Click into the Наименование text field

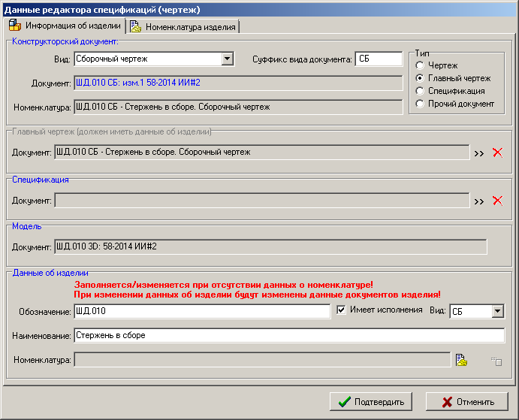tap(288, 335)
